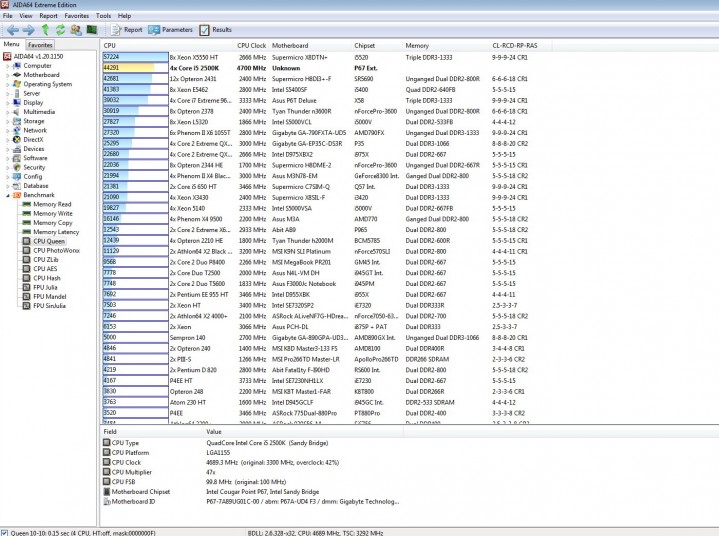Select the Devices icon in tree
Viewport: 719px width, 536px height.
(17, 149)
